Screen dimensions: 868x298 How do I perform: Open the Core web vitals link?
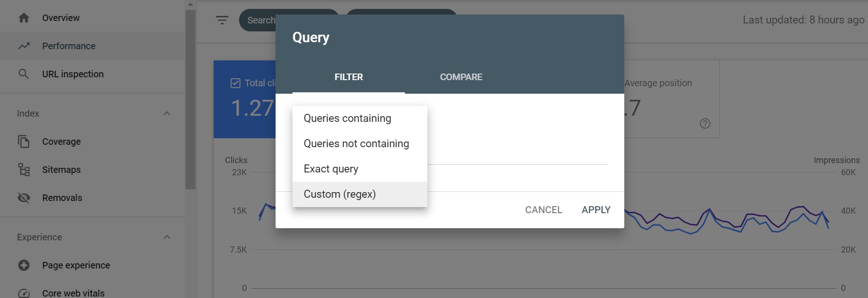[x=74, y=293]
